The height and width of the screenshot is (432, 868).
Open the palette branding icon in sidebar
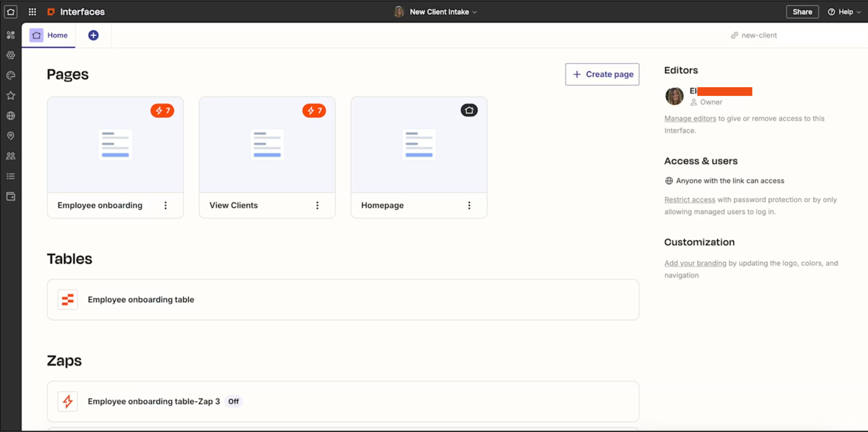tap(11, 75)
